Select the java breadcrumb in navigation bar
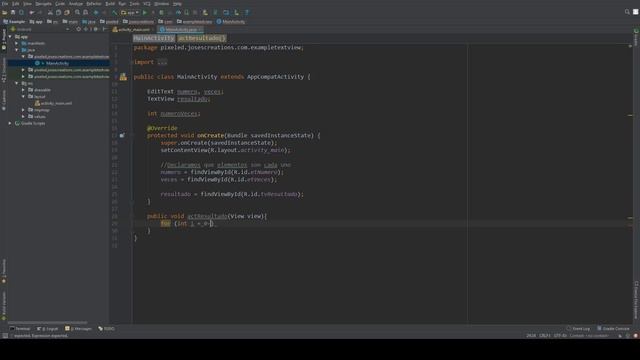The height and width of the screenshot is (360, 640). pos(89,22)
